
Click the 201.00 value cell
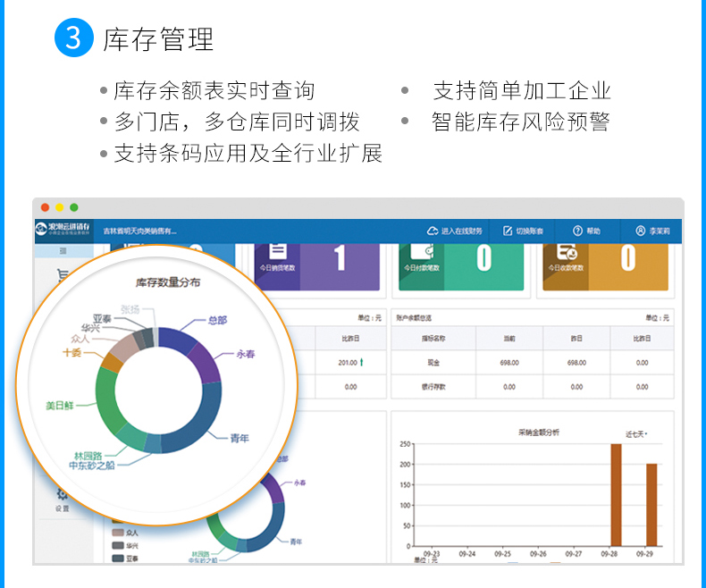coord(348,363)
